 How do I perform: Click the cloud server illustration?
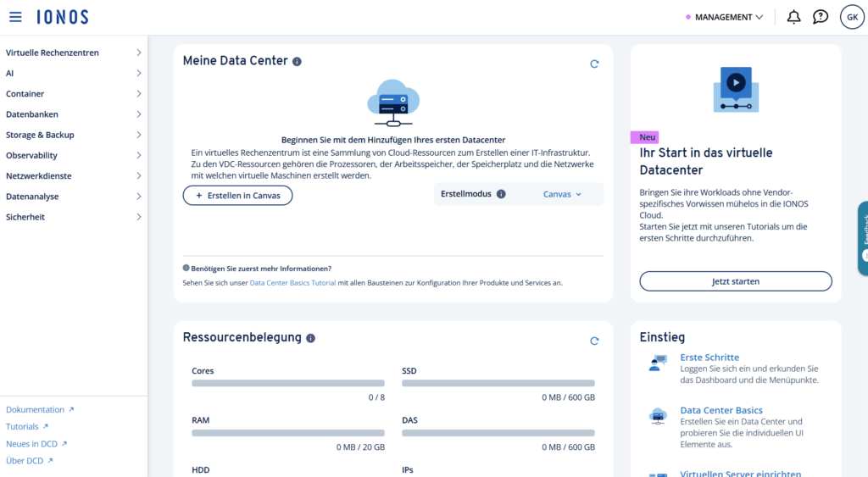point(393,103)
